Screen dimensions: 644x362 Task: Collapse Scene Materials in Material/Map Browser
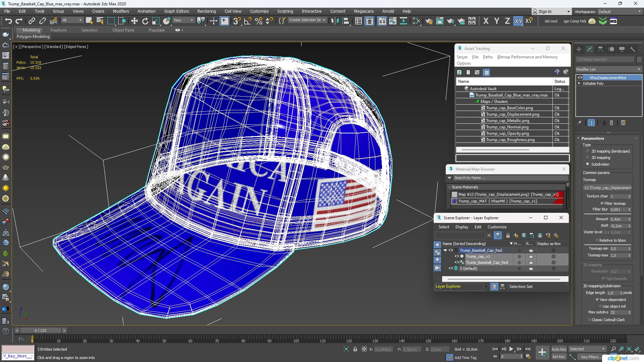(x=449, y=187)
